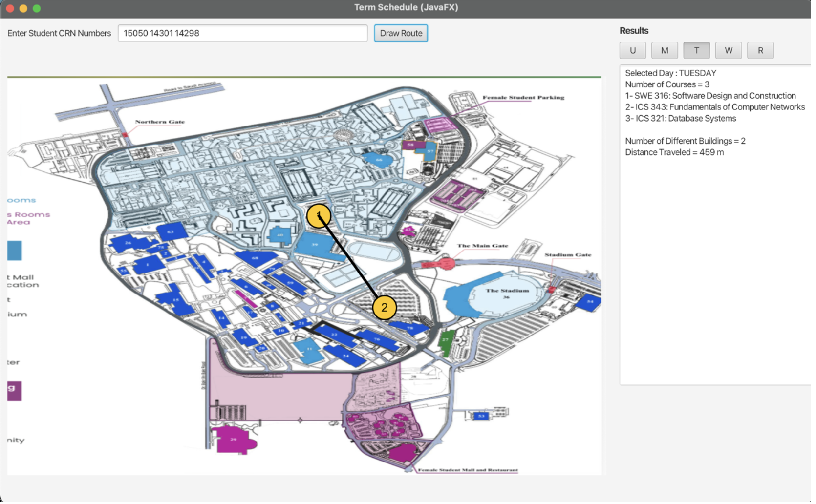The image size is (816, 504).
Task: Click the ICS 343 course line in Results
Action: [714, 107]
